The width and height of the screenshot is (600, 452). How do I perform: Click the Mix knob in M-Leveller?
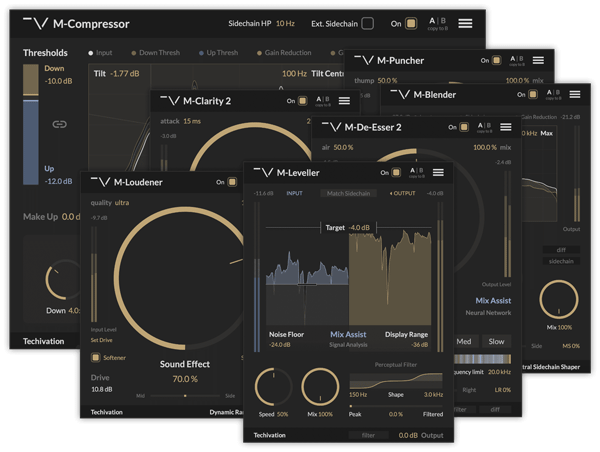(x=320, y=387)
